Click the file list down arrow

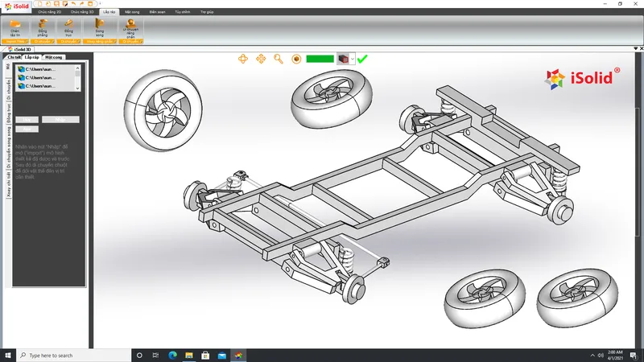point(77,88)
